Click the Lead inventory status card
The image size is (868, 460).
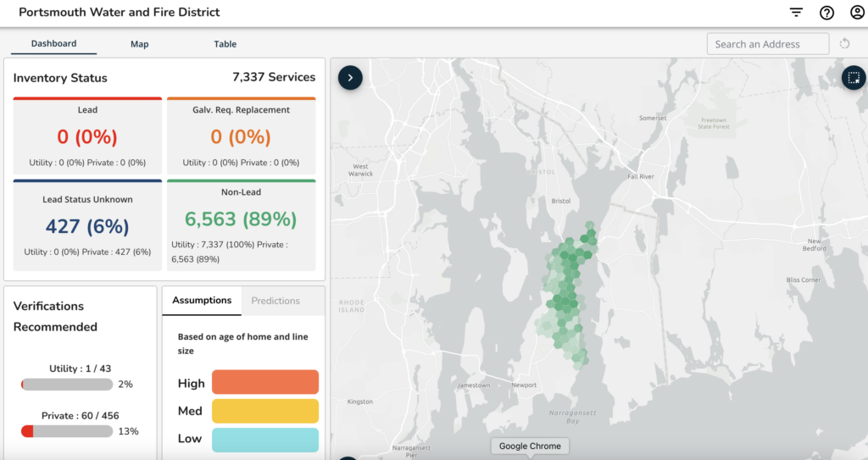pos(87,136)
